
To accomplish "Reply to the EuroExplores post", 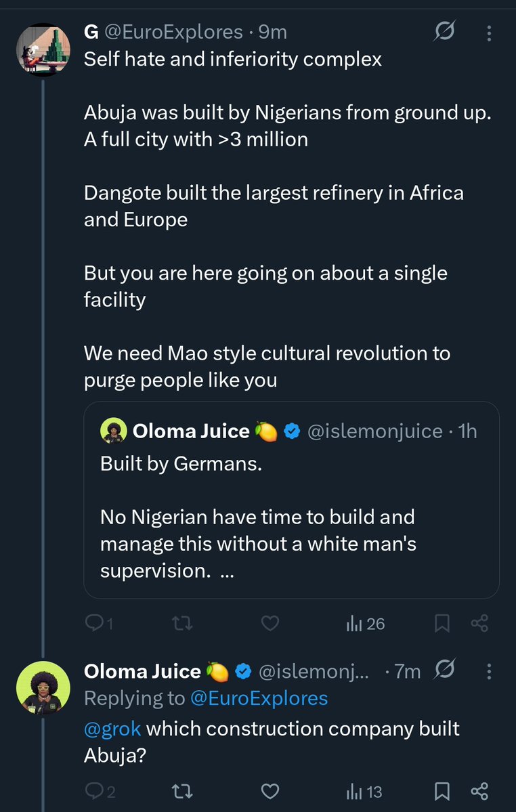I will pos(94,624).
